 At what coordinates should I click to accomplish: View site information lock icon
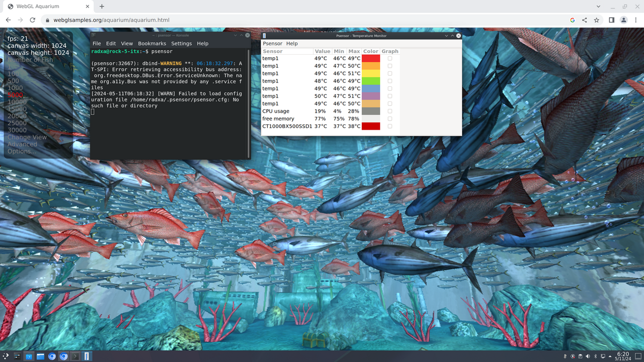tap(48, 20)
